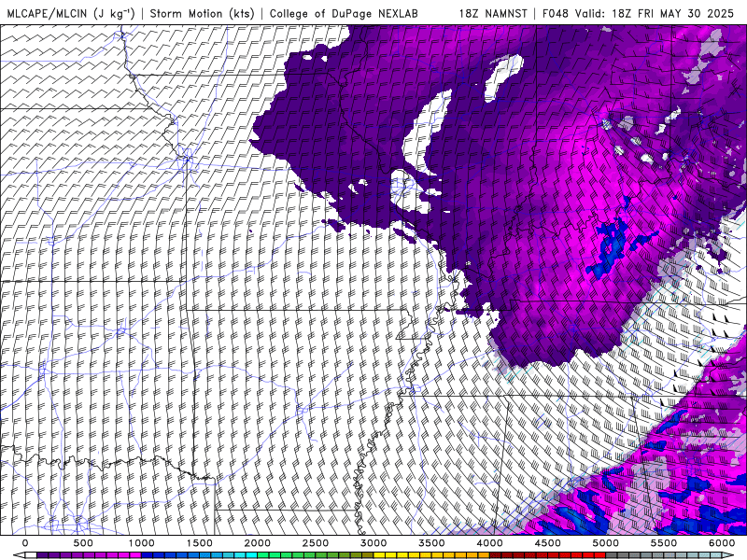Image resolution: width=747 pixels, height=560 pixels.
Task: Click the 5500 label on the color scale
Action: click(x=664, y=543)
